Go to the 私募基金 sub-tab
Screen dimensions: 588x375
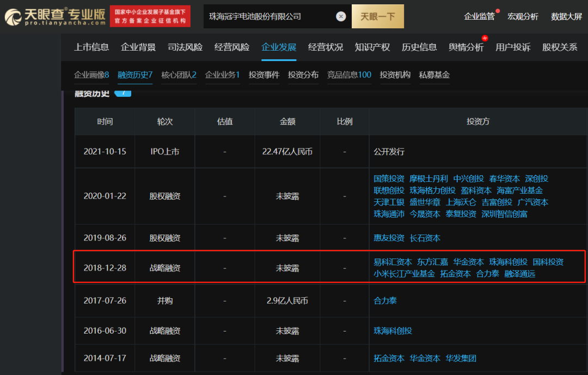434,75
